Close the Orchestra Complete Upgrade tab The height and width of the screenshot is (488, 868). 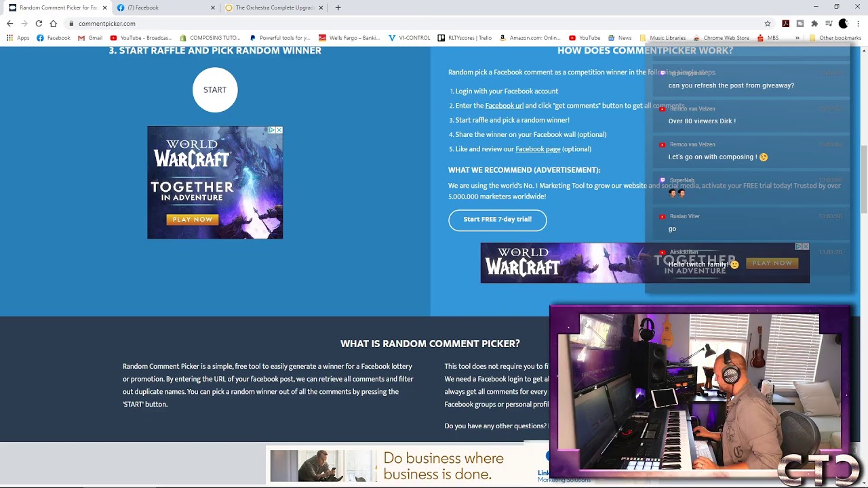[321, 7]
